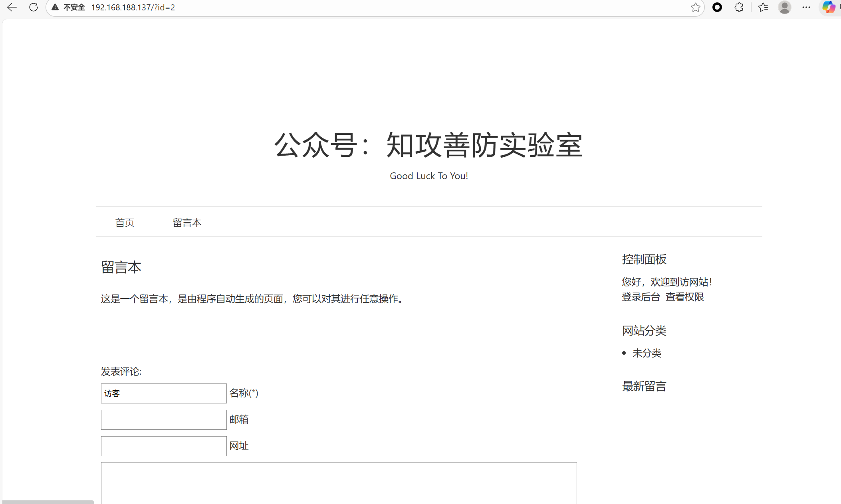Viewport: 841px width, 504px height.
Task: Launch the Copilot sidebar icon
Action: coord(828,7)
